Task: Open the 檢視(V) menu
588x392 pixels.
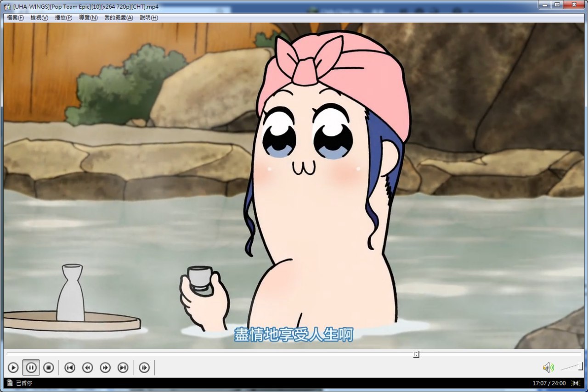Action: pos(39,17)
